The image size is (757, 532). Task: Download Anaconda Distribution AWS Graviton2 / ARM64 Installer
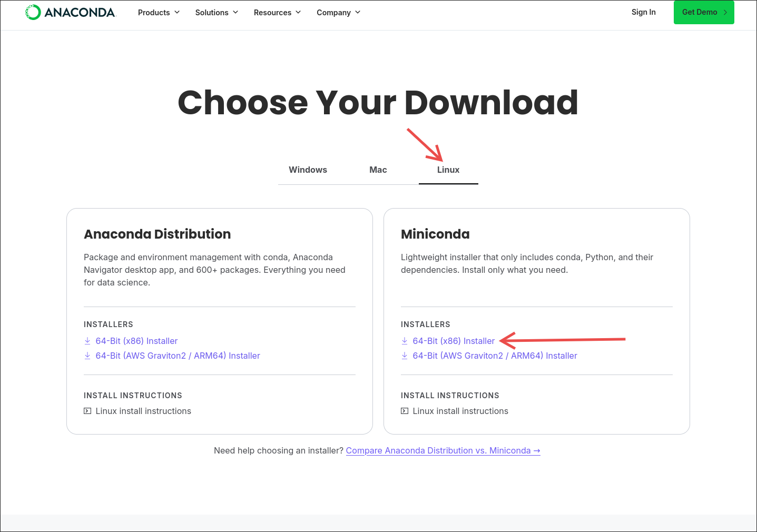tap(178, 356)
